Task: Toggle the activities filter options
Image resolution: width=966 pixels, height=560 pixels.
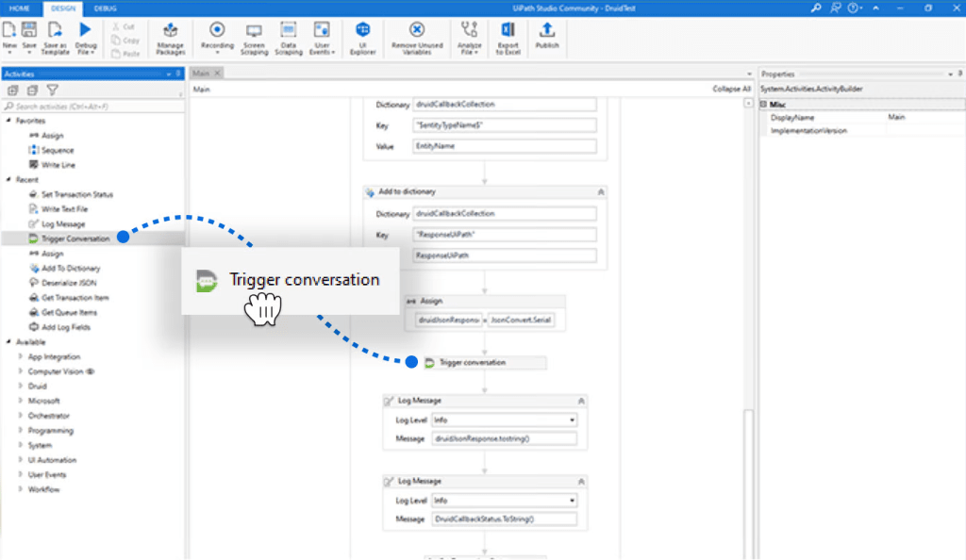Action: pyautogui.click(x=52, y=90)
